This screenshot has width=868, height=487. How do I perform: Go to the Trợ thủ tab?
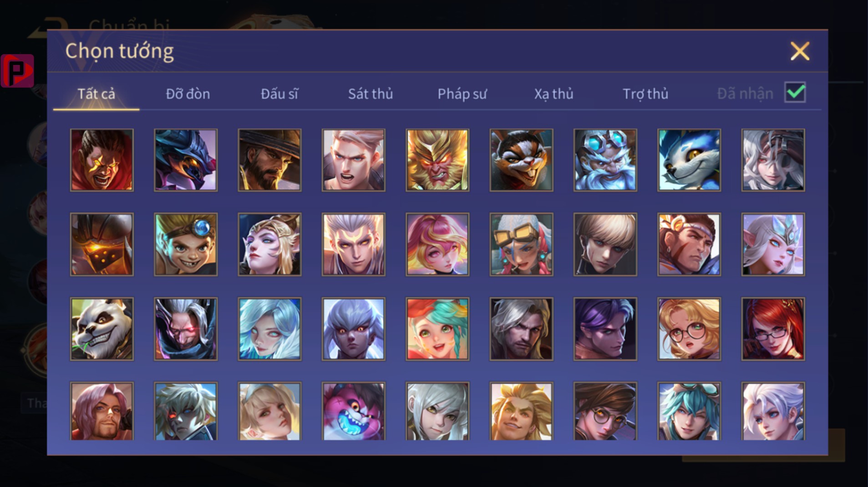pos(645,94)
